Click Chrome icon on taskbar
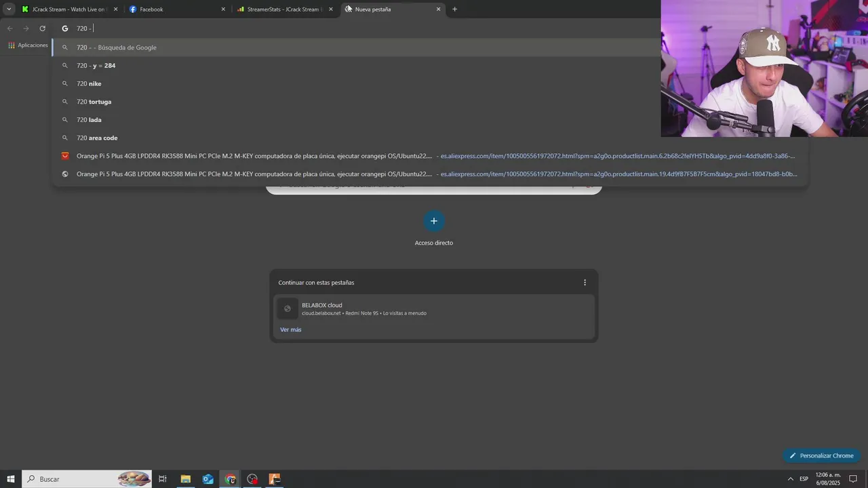The height and width of the screenshot is (488, 868). click(x=231, y=479)
